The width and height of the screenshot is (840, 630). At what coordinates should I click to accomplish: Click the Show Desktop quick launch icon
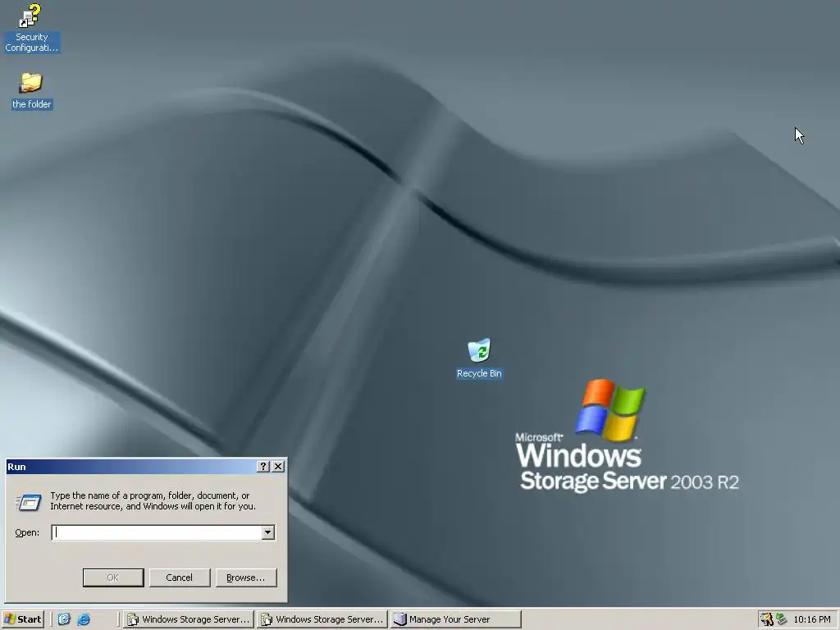(x=64, y=619)
